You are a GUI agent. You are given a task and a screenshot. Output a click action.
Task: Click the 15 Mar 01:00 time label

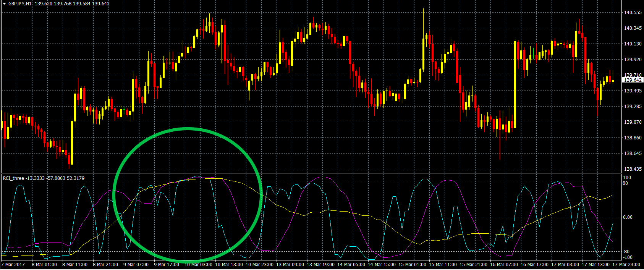pyautogui.click(x=412, y=265)
